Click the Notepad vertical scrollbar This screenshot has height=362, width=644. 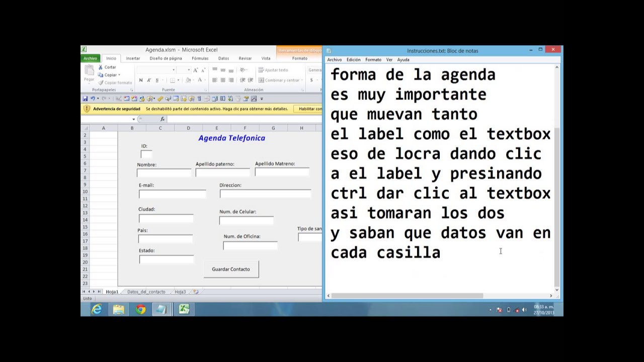556,206
